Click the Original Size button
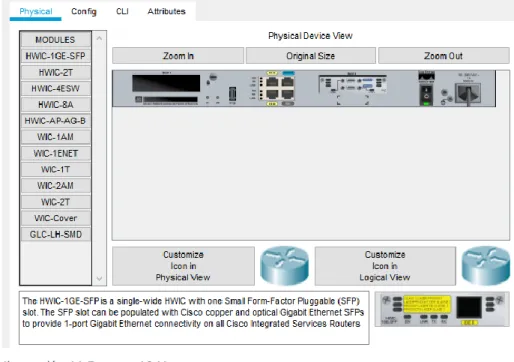The height and width of the screenshot is (362, 514). pyautogui.click(x=310, y=56)
